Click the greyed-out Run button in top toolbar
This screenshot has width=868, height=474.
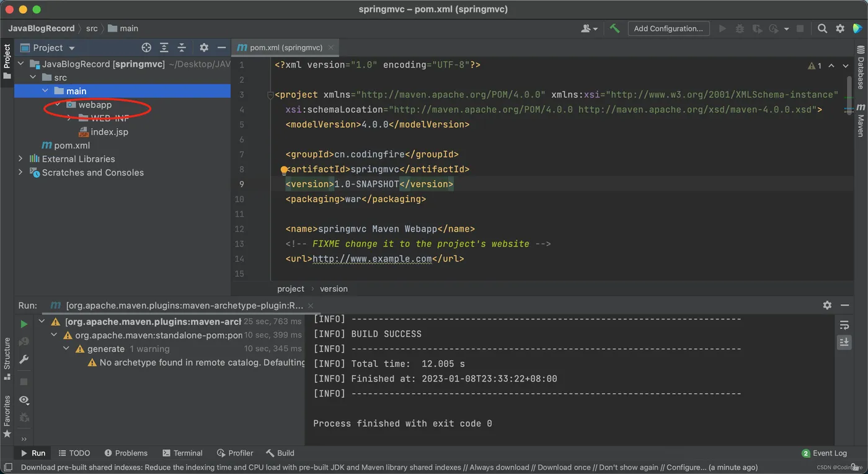[722, 29]
